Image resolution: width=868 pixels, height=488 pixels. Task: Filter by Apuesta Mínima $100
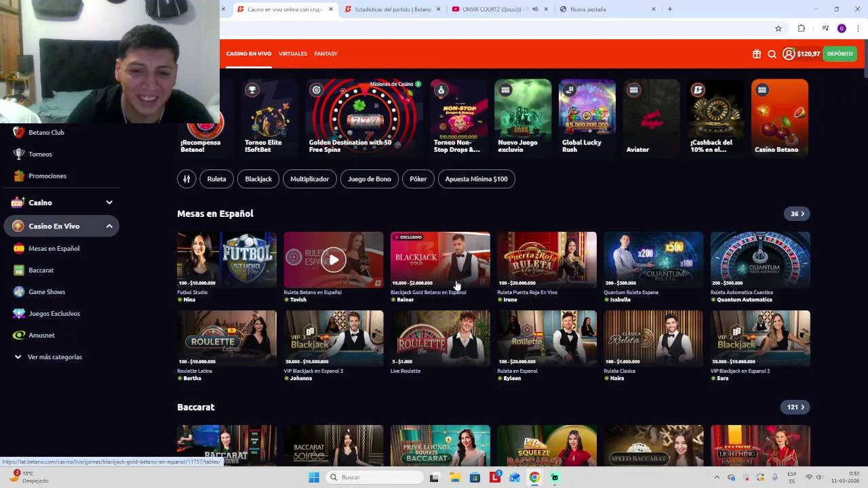pos(476,179)
